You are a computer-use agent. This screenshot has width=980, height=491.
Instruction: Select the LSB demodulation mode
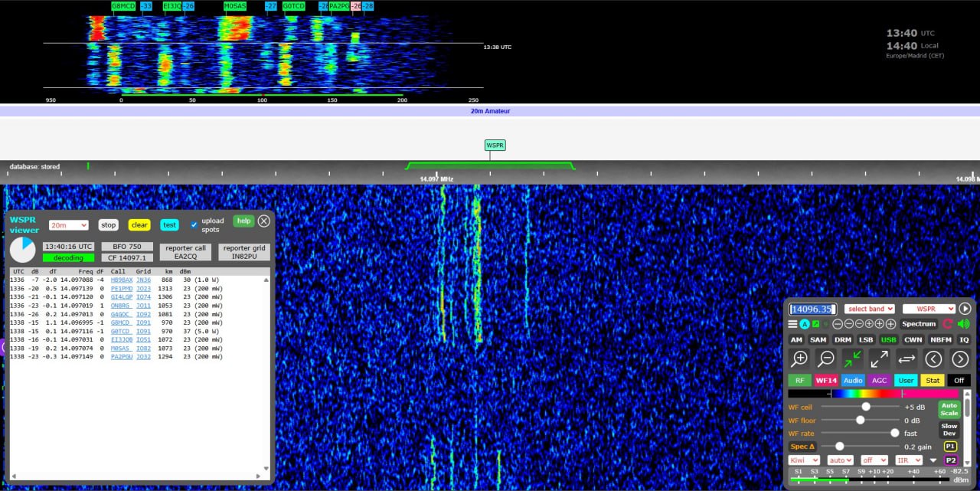(865, 339)
